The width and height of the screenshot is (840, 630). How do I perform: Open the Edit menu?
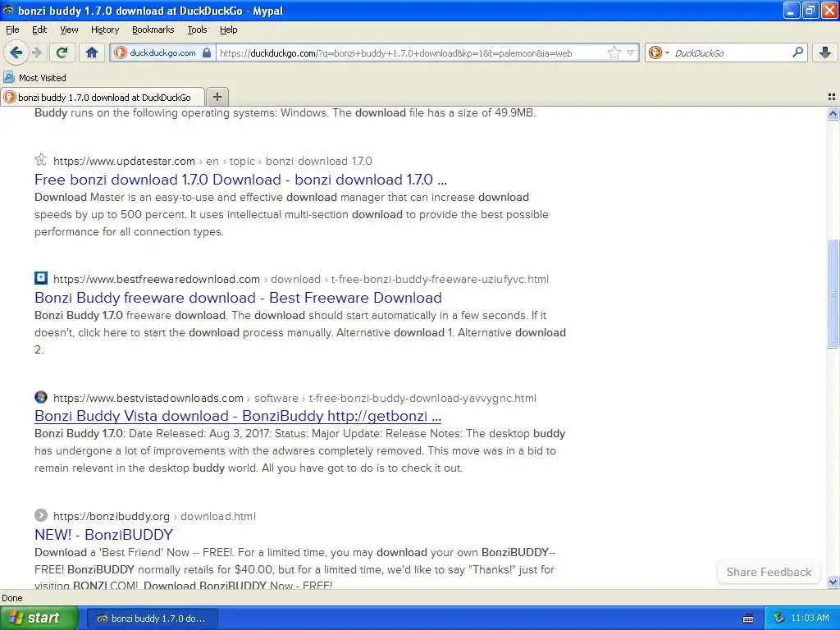pos(39,30)
